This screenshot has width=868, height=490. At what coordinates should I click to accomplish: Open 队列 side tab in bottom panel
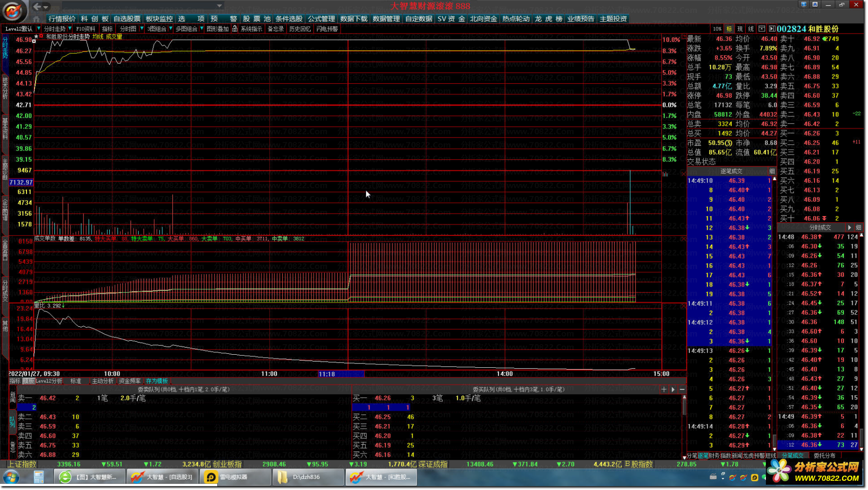(13, 422)
